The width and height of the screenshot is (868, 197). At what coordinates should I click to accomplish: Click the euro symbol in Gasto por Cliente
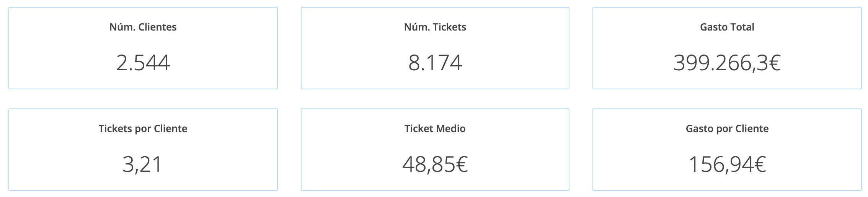759,165
